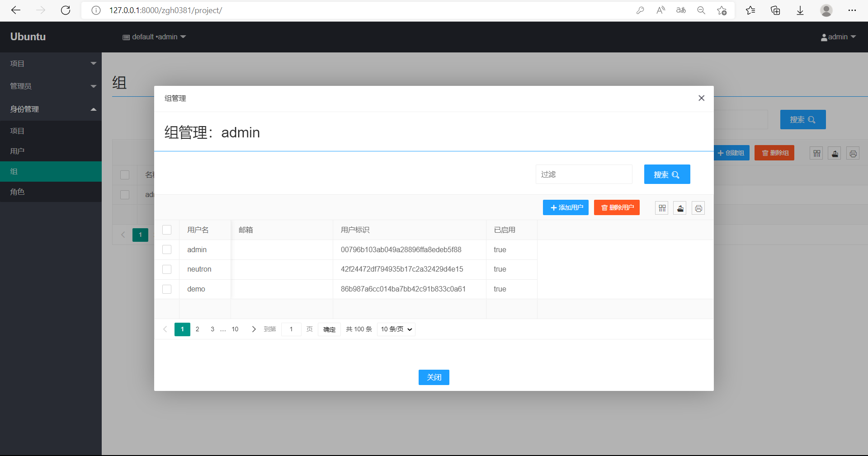Click the print icon on the groups page toolbar
The height and width of the screenshot is (456, 868).
click(x=853, y=153)
